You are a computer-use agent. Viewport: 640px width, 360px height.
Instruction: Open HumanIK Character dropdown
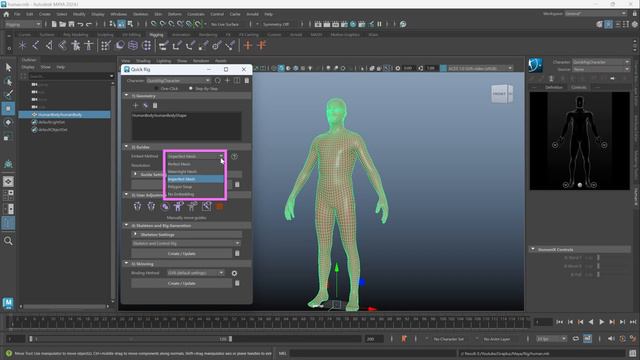point(600,62)
